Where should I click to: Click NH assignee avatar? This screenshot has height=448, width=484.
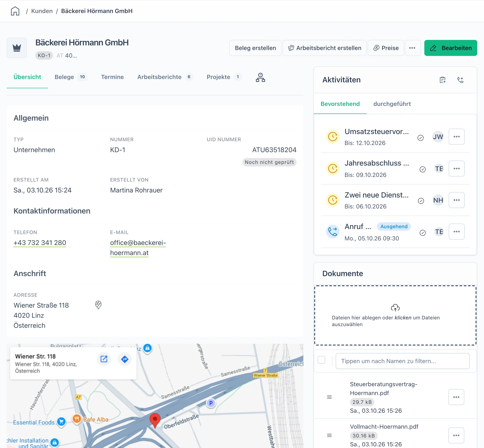(x=438, y=200)
